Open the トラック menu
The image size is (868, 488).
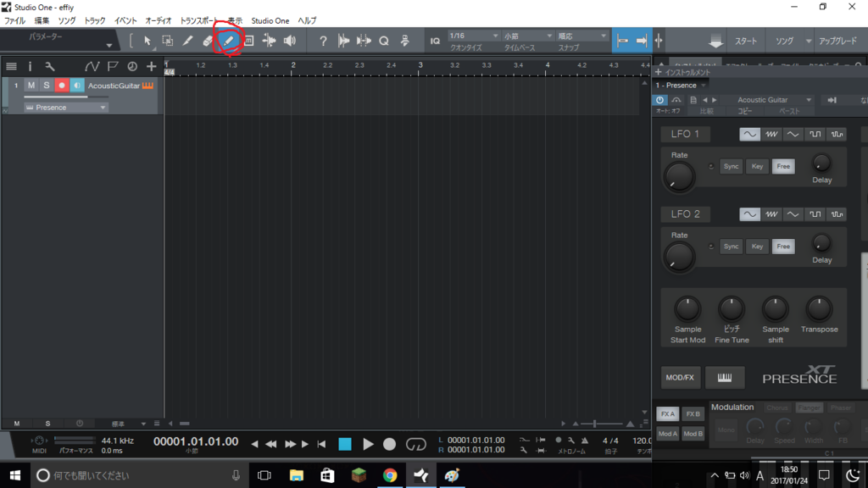95,20
